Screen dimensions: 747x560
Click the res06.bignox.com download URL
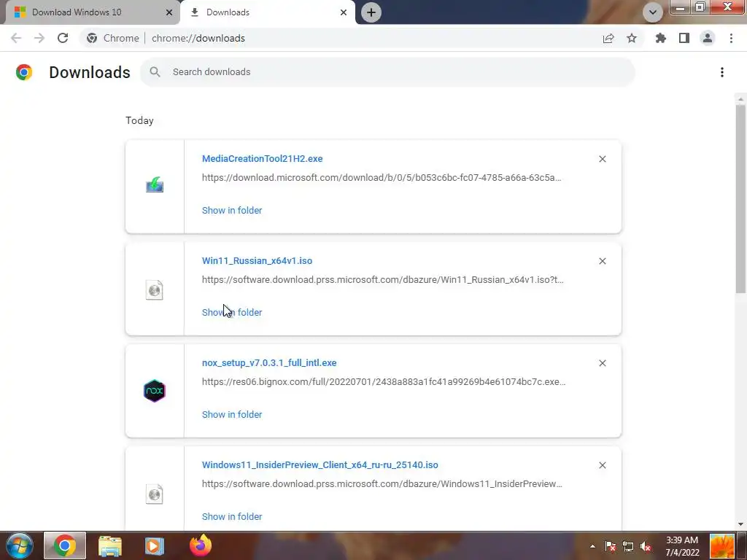(384, 382)
